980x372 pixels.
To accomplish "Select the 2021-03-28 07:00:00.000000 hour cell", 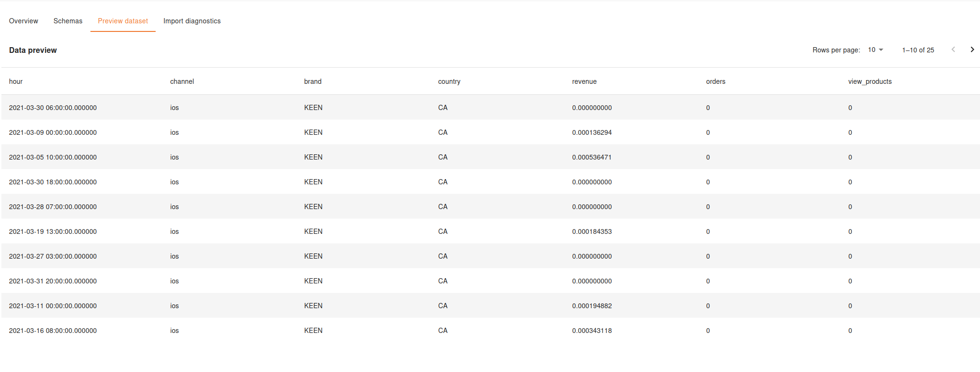I will [53, 207].
